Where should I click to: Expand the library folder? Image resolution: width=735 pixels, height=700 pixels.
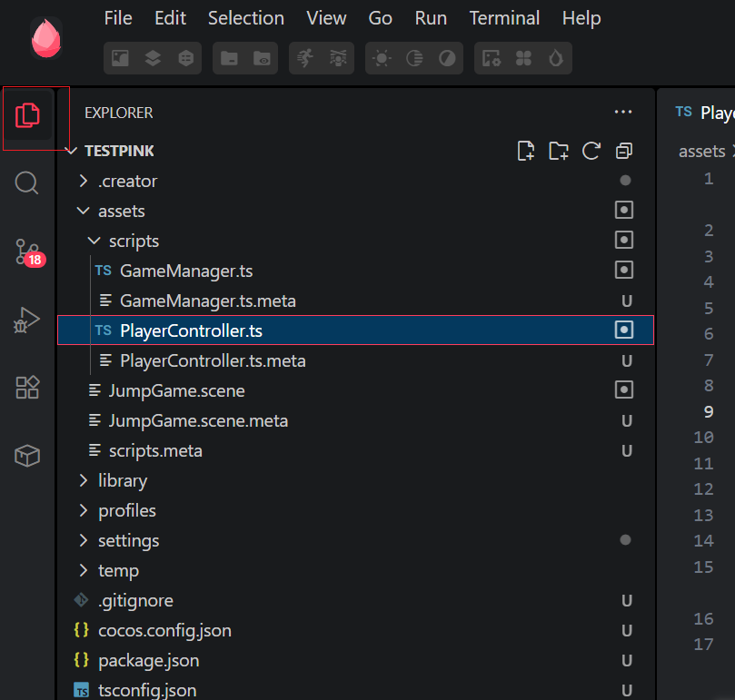tap(122, 480)
